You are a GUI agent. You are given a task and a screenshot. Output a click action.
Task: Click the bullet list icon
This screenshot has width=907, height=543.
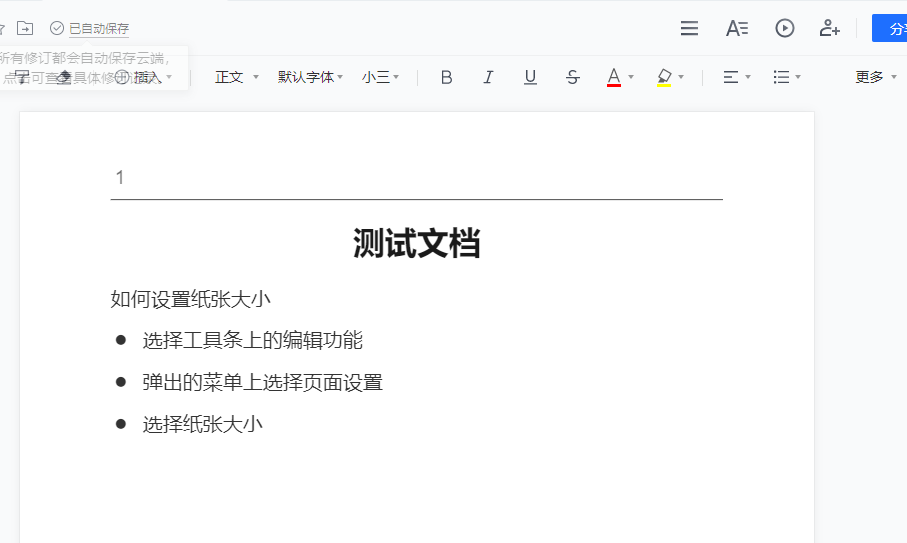coord(782,77)
